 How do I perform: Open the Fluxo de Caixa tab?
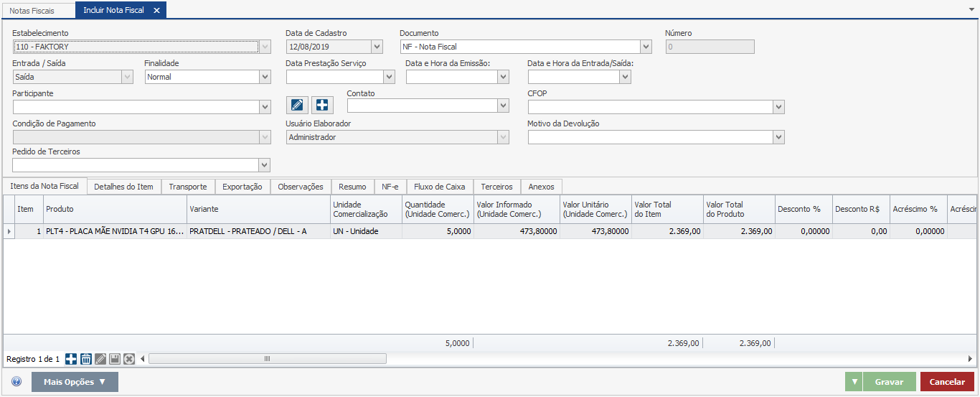439,187
